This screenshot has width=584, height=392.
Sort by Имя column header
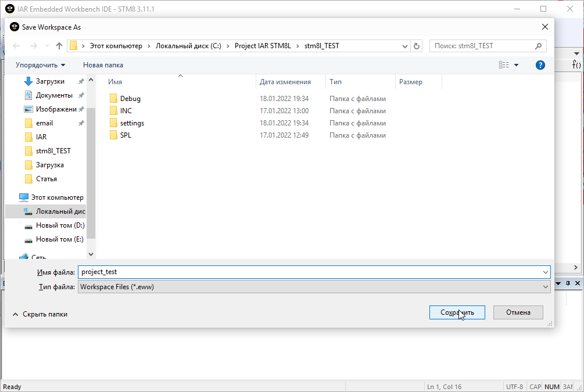115,82
